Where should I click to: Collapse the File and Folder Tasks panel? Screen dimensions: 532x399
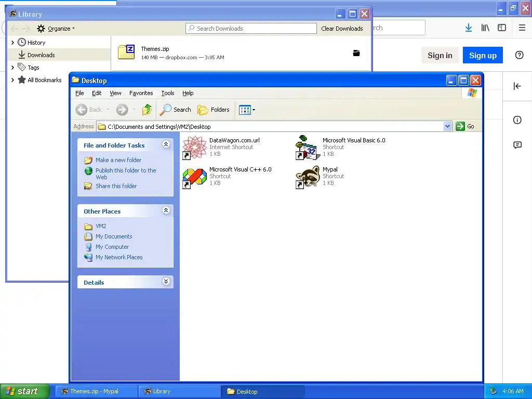(x=166, y=144)
